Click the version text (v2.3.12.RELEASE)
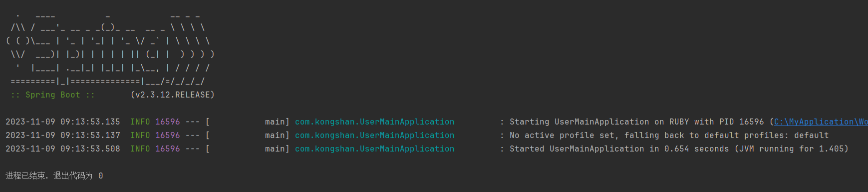The image size is (868, 192). pos(173,95)
